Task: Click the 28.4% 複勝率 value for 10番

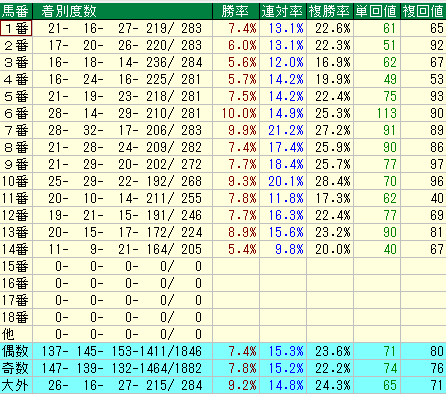Action: (333, 181)
